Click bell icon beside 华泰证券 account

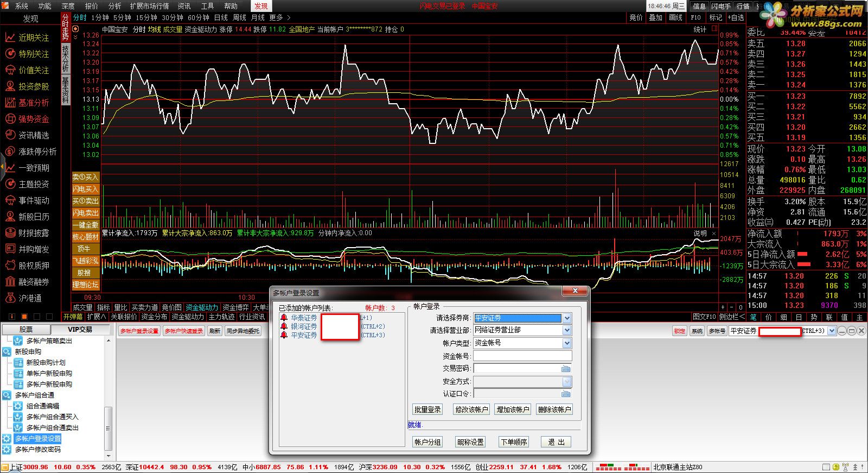pyautogui.click(x=284, y=318)
